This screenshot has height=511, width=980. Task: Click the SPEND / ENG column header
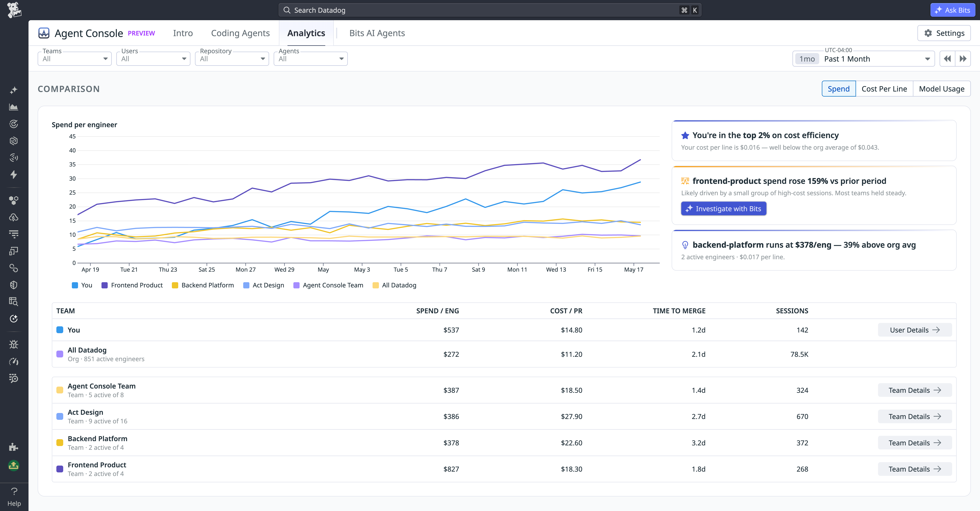438,311
